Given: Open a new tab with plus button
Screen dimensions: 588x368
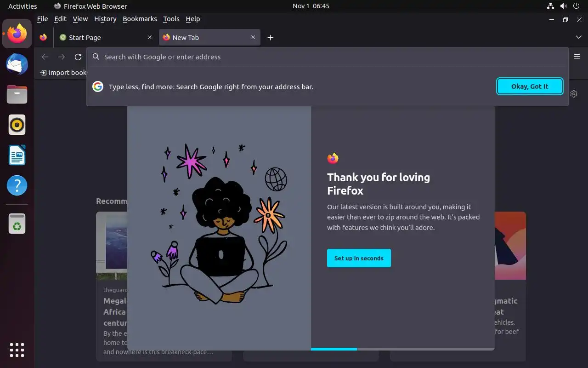Looking at the screenshot, I should [271, 38].
